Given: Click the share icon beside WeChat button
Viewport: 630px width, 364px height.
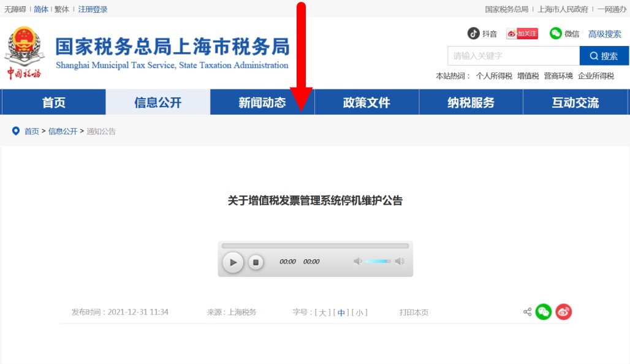Looking at the screenshot, I should click(x=527, y=312).
